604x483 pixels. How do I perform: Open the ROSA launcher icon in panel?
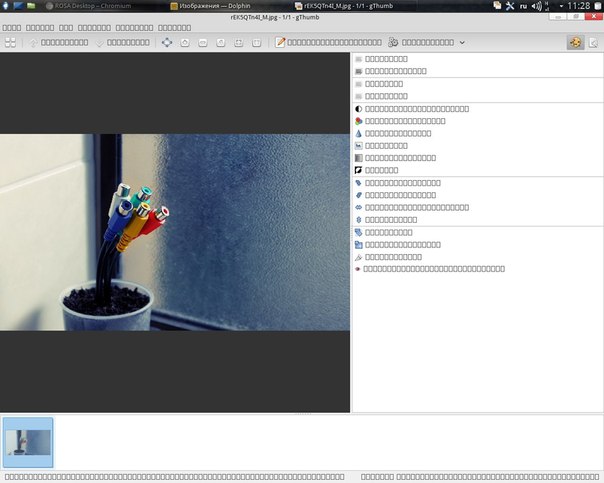5,6
